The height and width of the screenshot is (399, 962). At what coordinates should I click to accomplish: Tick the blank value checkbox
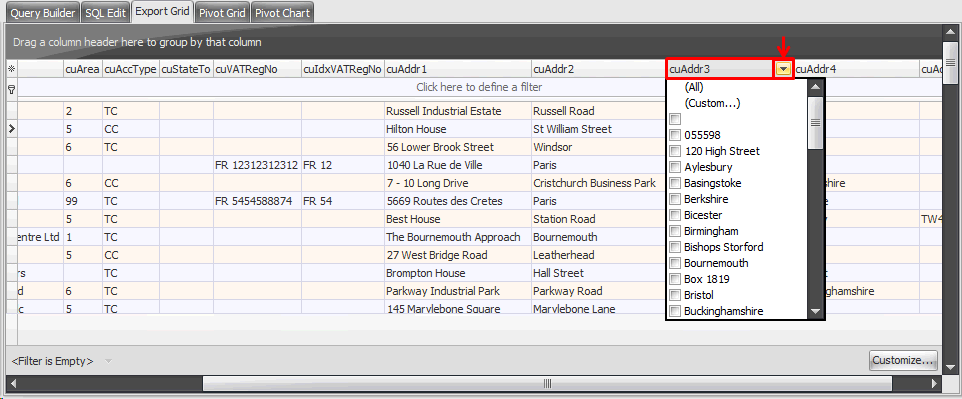tap(675, 118)
